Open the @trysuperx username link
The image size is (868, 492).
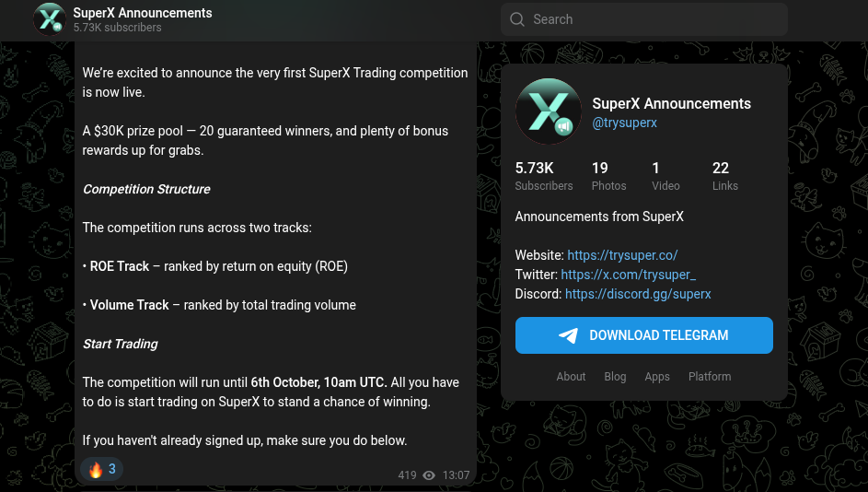[x=624, y=123]
